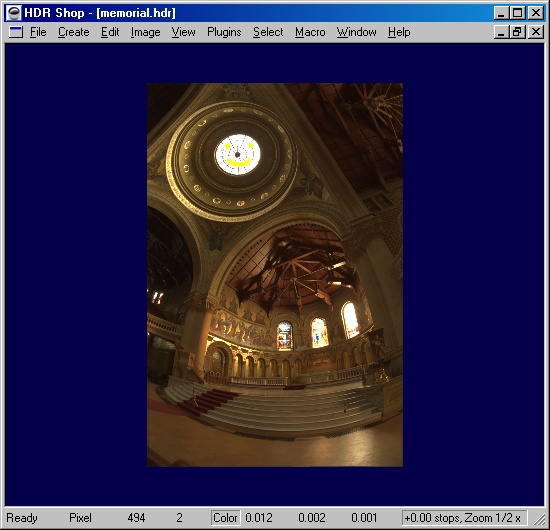Expand the Image menu
The width and height of the screenshot is (550, 530).
(x=145, y=32)
